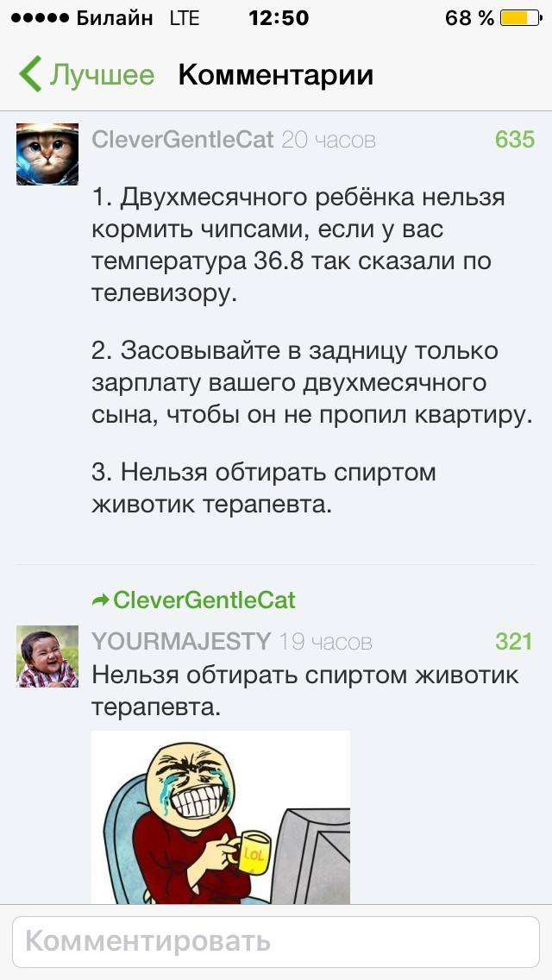Tap the 635 comment rating

(515, 140)
